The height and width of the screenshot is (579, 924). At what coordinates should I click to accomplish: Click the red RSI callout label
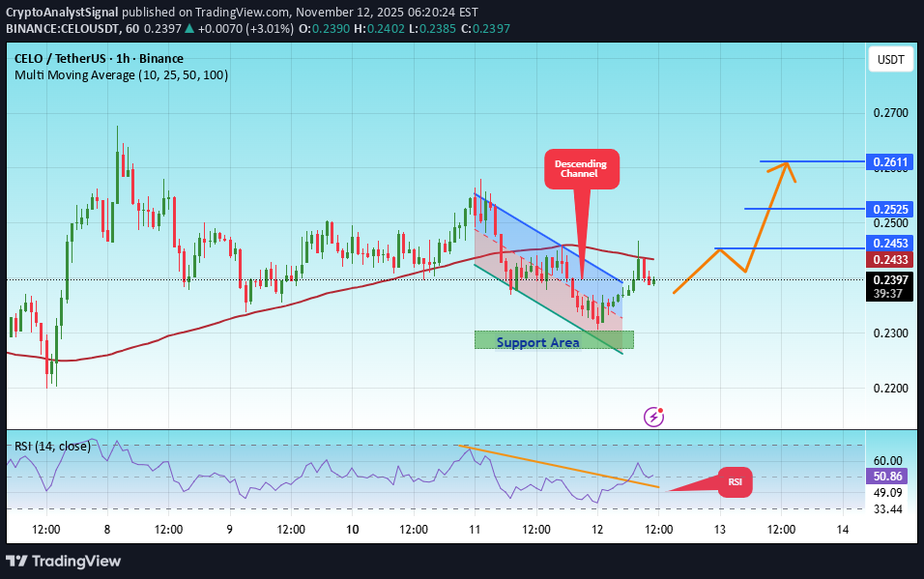[x=734, y=480]
